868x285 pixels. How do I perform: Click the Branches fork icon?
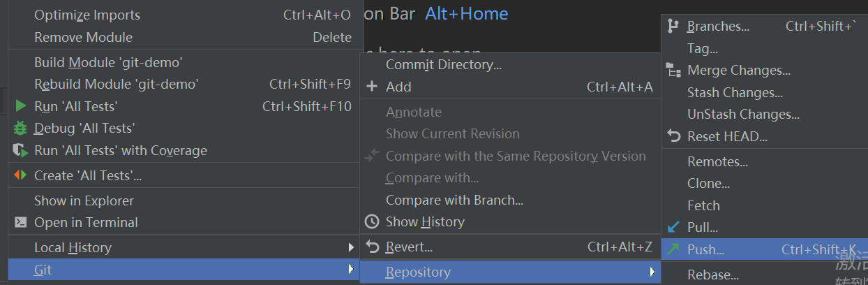[x=673, y=26]
